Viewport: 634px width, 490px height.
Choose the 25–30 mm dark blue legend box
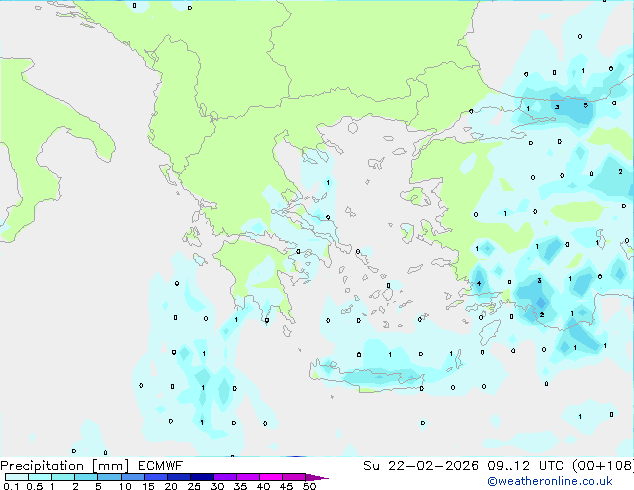(x=202, y=477)
